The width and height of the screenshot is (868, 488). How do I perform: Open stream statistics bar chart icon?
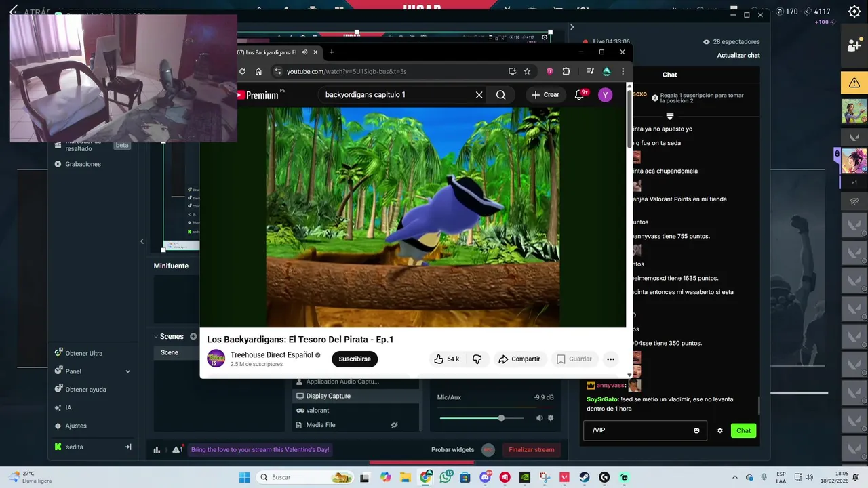coord(157,449)
